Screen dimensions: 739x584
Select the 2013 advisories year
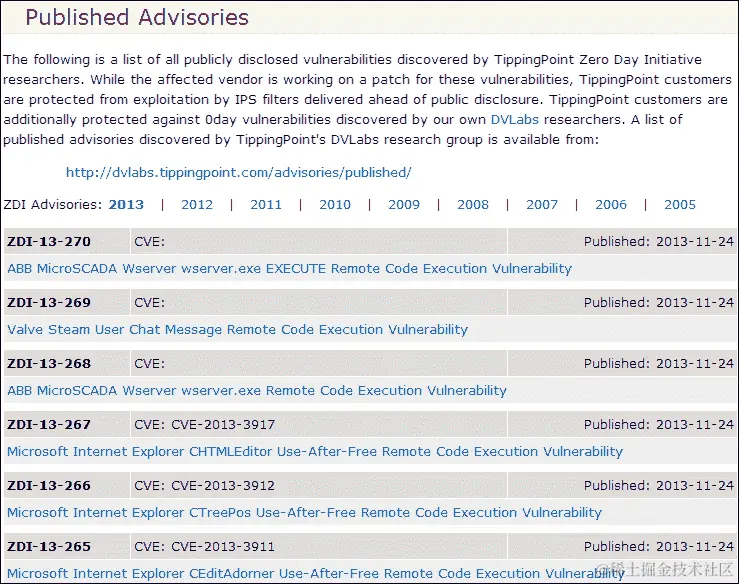tap(126, 205)
